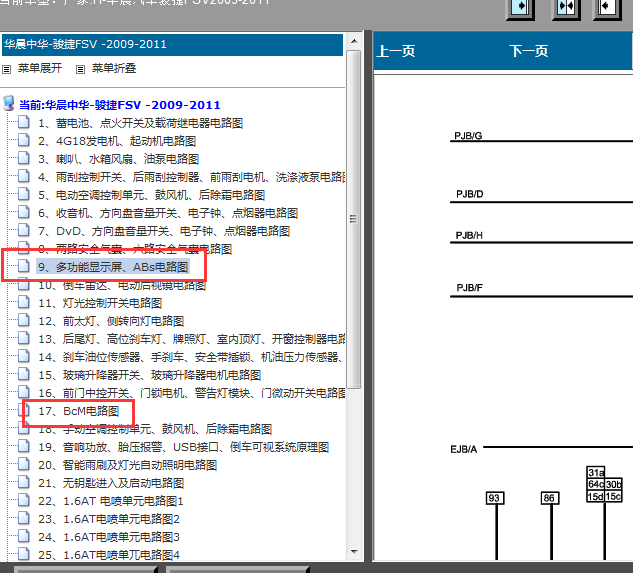
Task: Click document icon beside item 5 电动空调
Action: pos(24,193)
